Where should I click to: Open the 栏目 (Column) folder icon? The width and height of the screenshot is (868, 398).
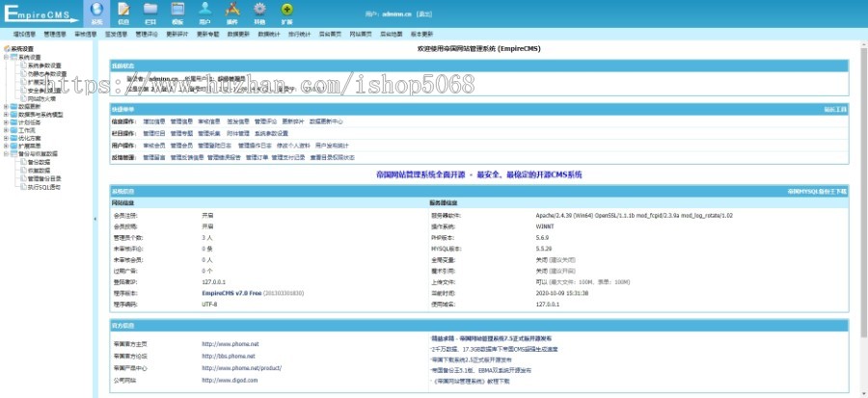pos(150,10)
